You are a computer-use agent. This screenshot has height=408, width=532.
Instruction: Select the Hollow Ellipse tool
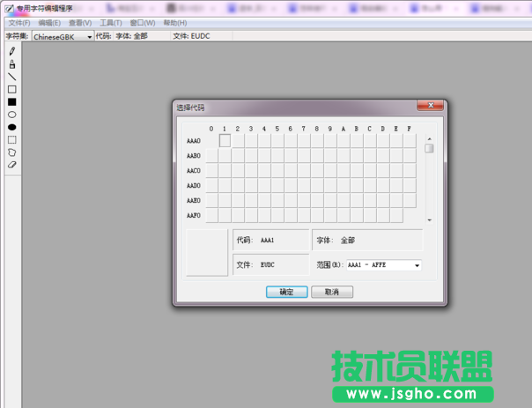tap(12, 115)
